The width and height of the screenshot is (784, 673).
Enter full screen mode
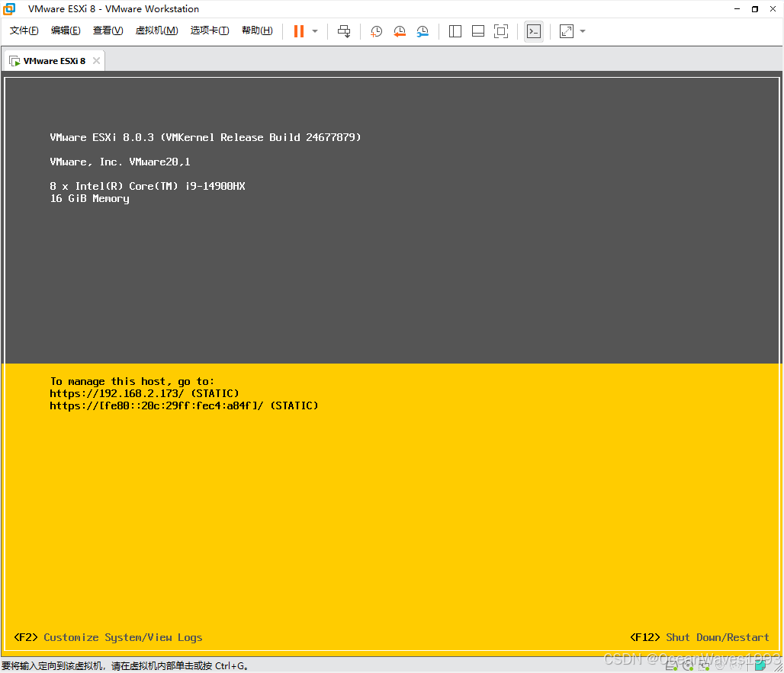501,31
